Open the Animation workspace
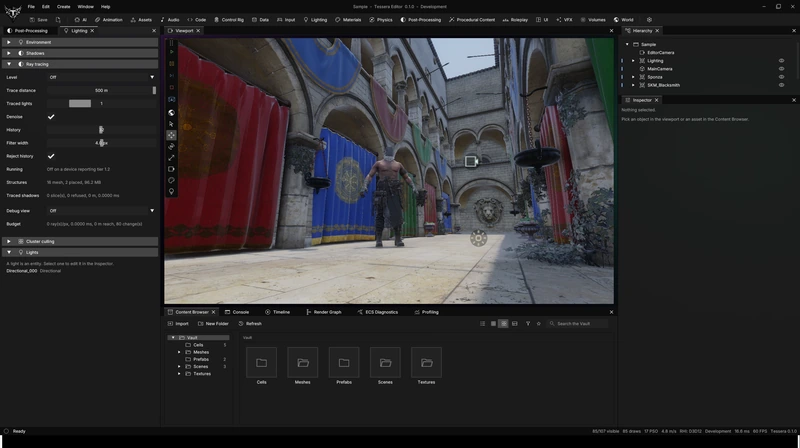 click(x=108, y=20)
